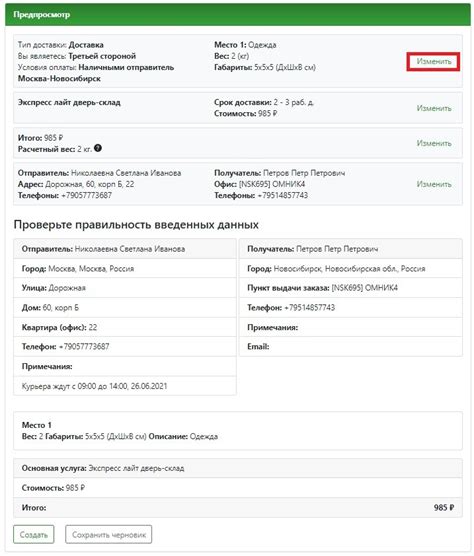Select table row Получатель: Петров Петр Петрович
474x556 pixels.
click(351, 249)
